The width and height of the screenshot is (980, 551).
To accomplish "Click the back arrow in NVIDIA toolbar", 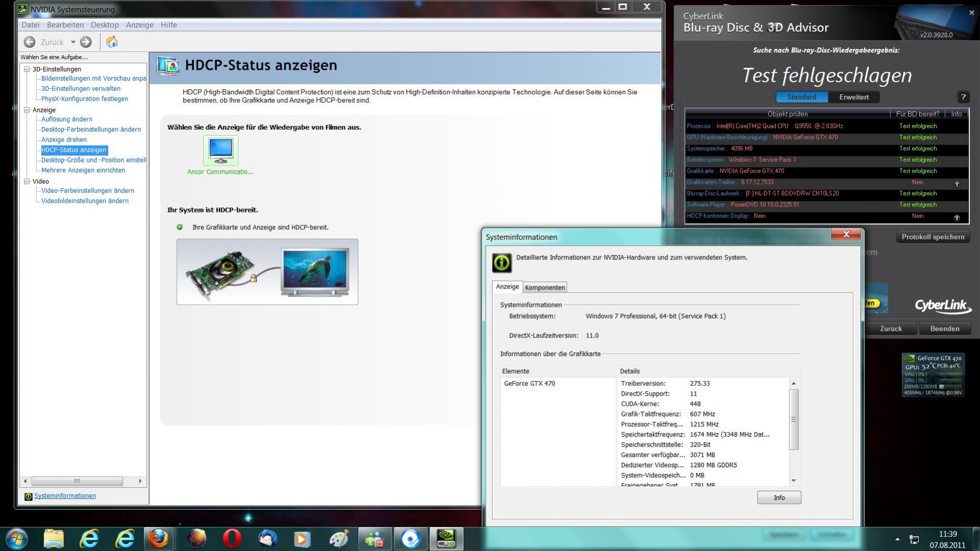I will [x=30, y=42].
